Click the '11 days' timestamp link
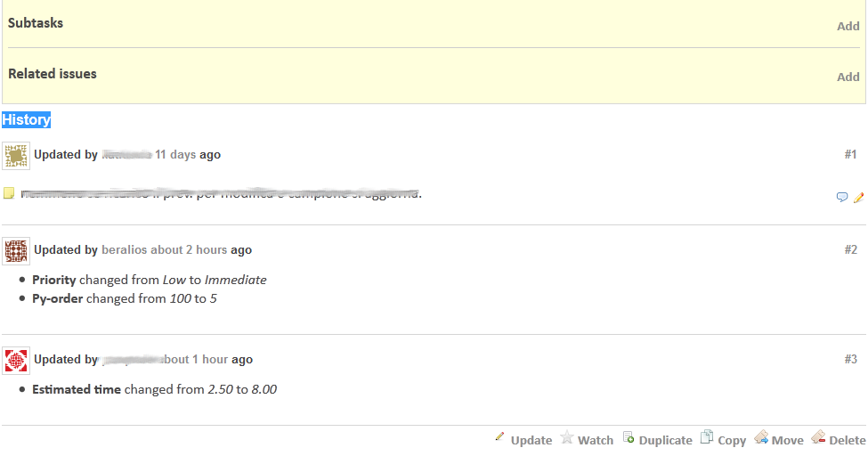868x456 pixels. (x=175, y=155)
